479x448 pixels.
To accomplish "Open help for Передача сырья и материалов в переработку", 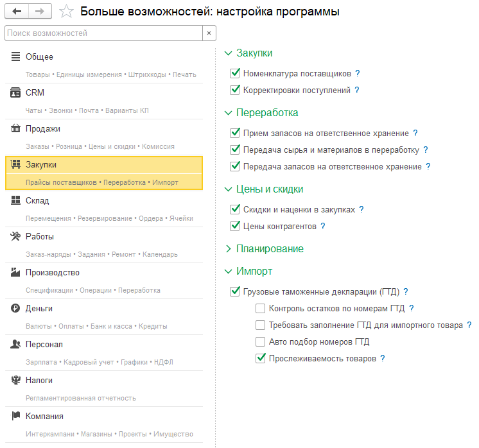I will pyautogui.click(x=426, y=150).
